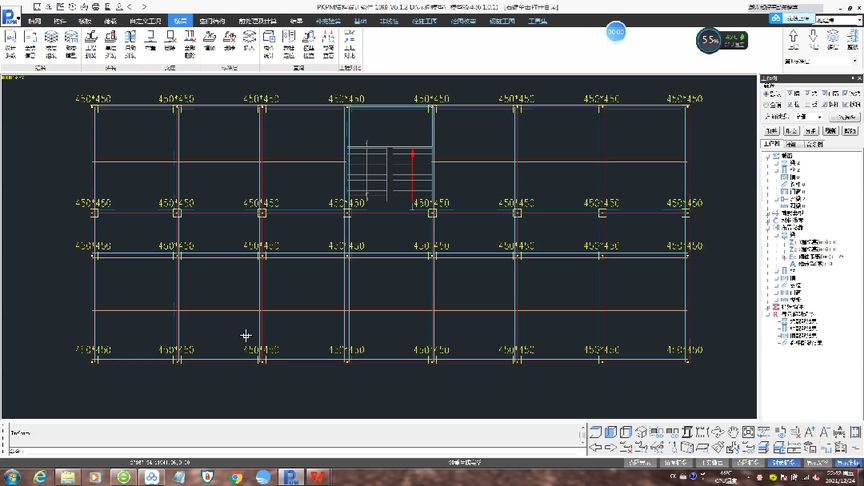Image resolution: width=864 pixels, height=486 pixels.
Task: Click the enlarge text A+ icon
Action: tap(809, 432)
